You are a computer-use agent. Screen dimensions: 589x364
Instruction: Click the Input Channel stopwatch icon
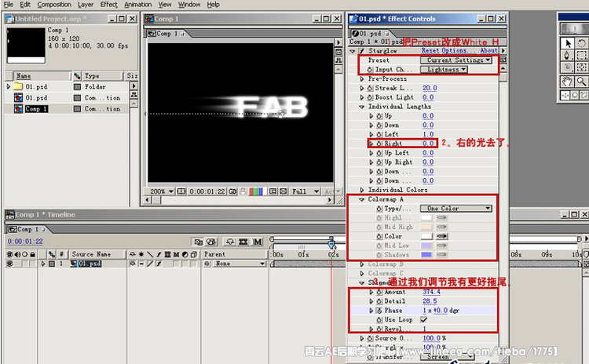click(370, 70)
